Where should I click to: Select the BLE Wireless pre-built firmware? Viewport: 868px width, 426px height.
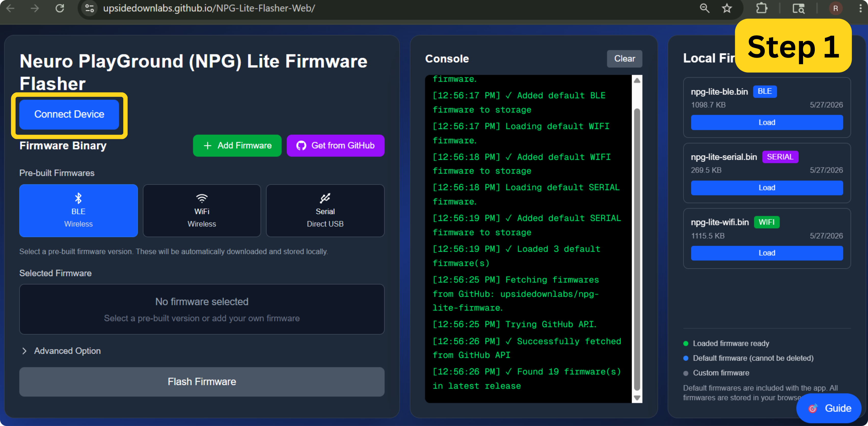(x=78, y=210)
